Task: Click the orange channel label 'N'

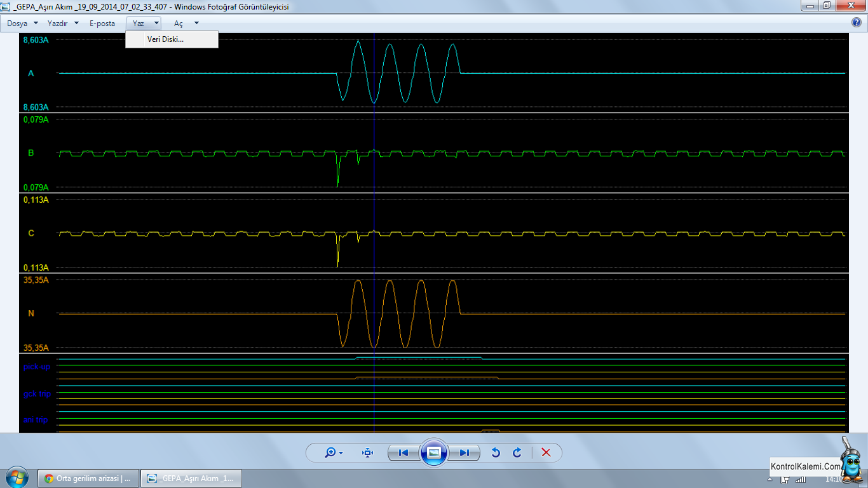Action: 31,313
